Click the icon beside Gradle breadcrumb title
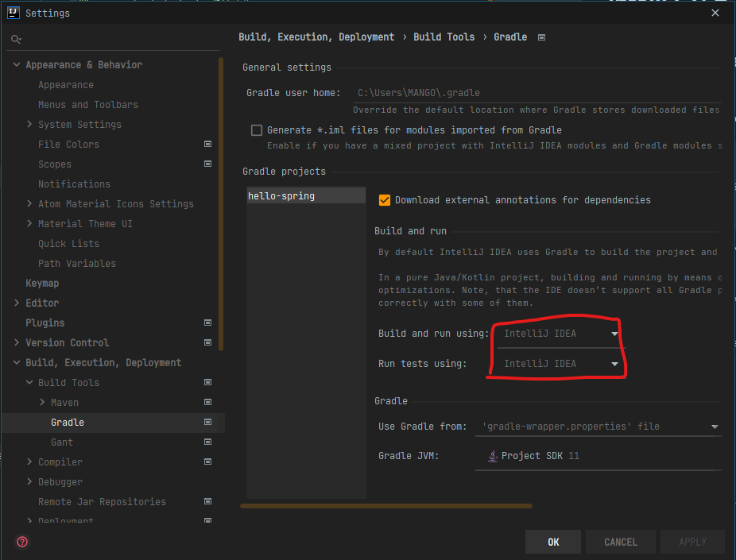The width and height of the screenshot is (736, 560). [x=542, y=37]
